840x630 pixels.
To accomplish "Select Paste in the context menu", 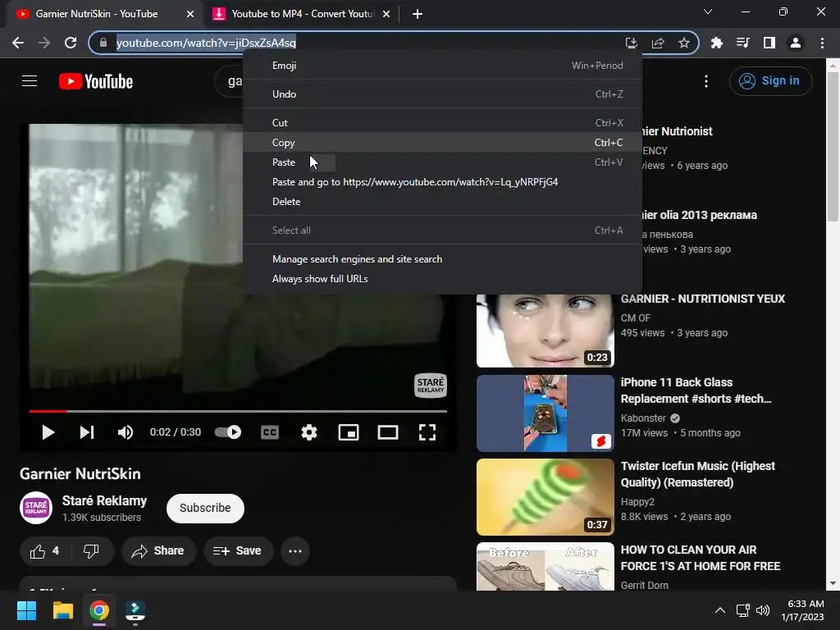I will pyautogui.click(x=442, y=162).
